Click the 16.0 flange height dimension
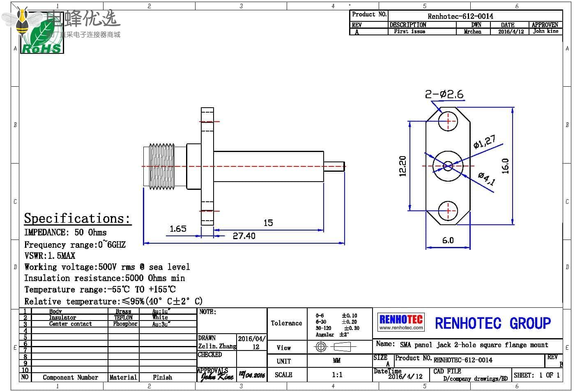 coord(506,166)
